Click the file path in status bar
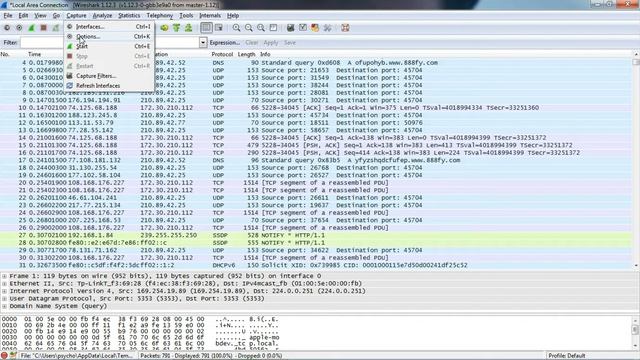The image size is (640, 360). (x=78, y=356)
